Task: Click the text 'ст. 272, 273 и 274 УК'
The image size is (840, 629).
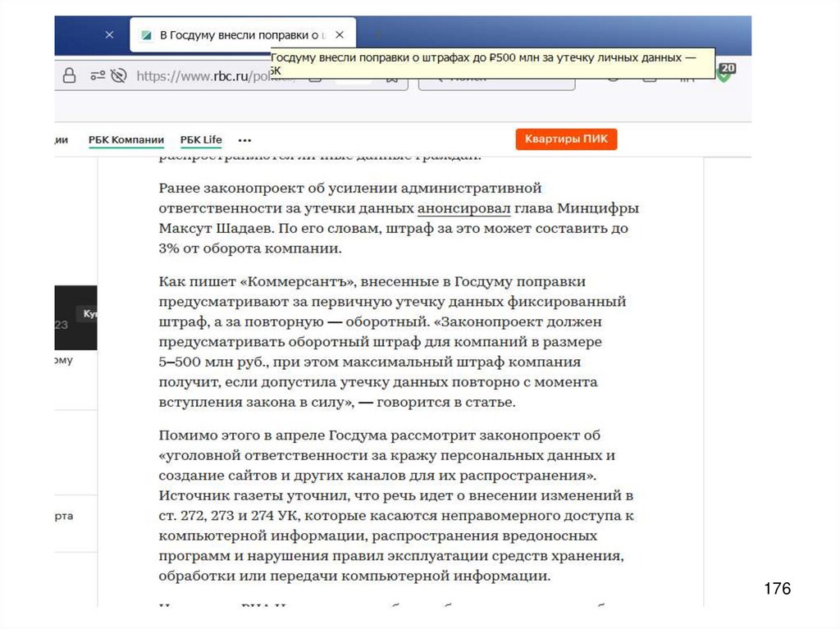Action: [230, 515]
